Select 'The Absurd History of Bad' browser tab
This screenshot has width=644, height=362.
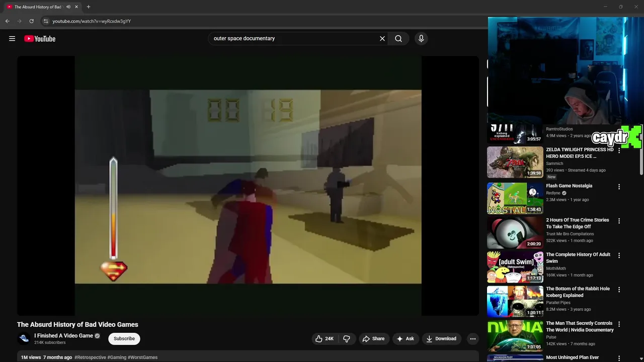43,7
